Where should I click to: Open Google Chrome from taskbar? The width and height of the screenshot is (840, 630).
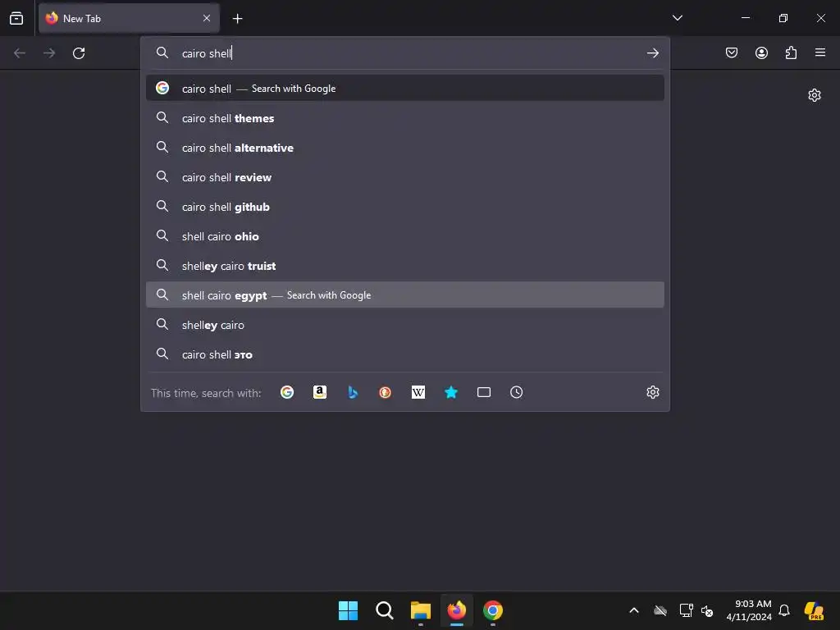493,610
